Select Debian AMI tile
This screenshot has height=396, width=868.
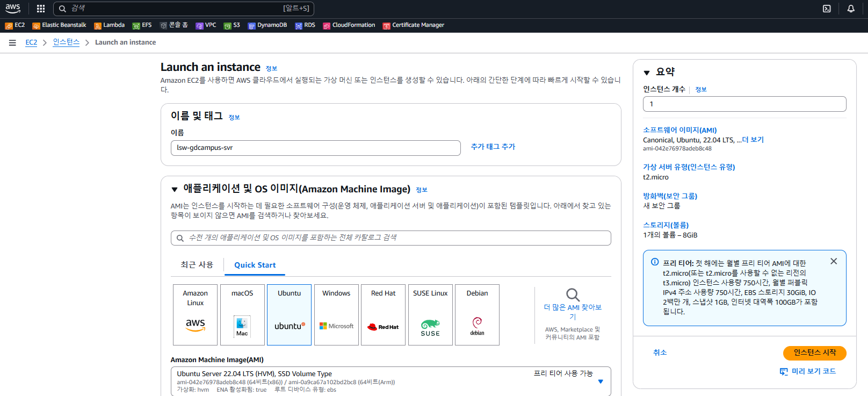point(478,315)
